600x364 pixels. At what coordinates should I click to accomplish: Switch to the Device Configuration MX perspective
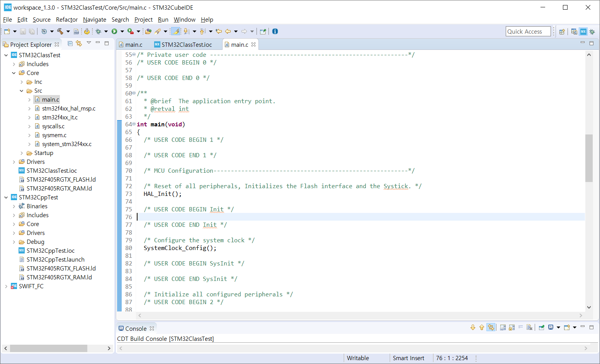[x=583, y=32]
